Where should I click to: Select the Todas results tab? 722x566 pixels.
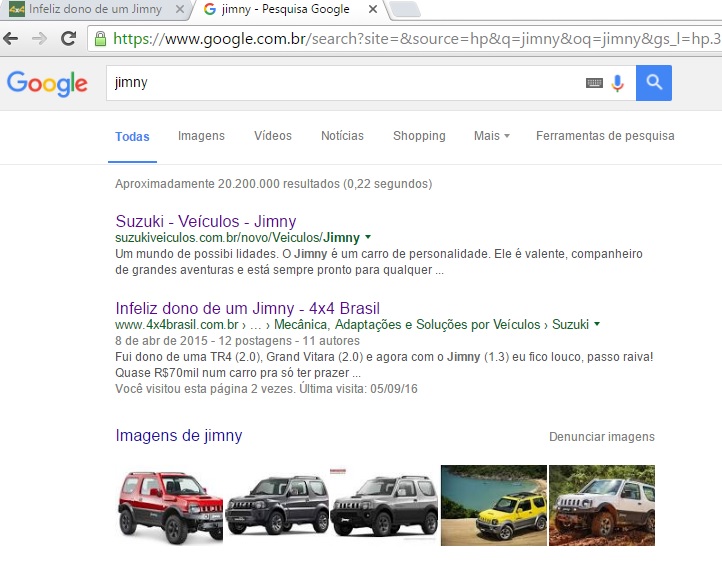pos(132,137)
